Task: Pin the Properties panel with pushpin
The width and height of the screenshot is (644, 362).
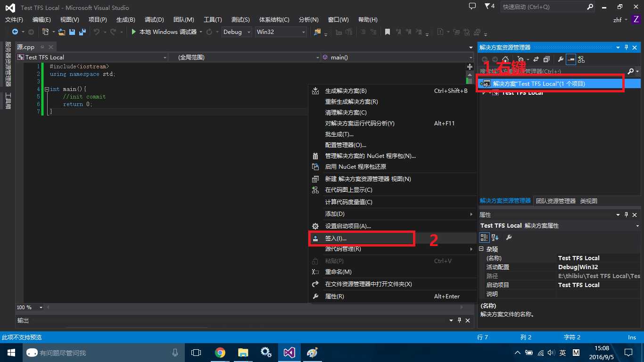Action: tap(627, 215)
